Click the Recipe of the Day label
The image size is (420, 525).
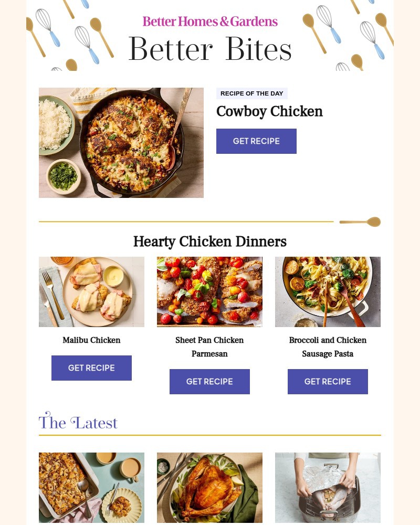coord(252,93)
